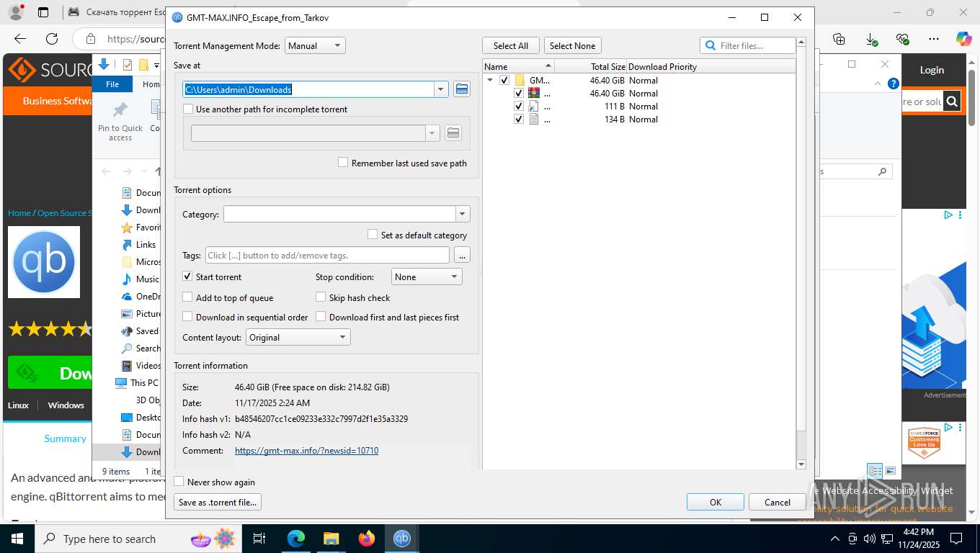Screen dimensions: 980x553
Task: Enable Remember last used save path
Action: coord(343,163)
